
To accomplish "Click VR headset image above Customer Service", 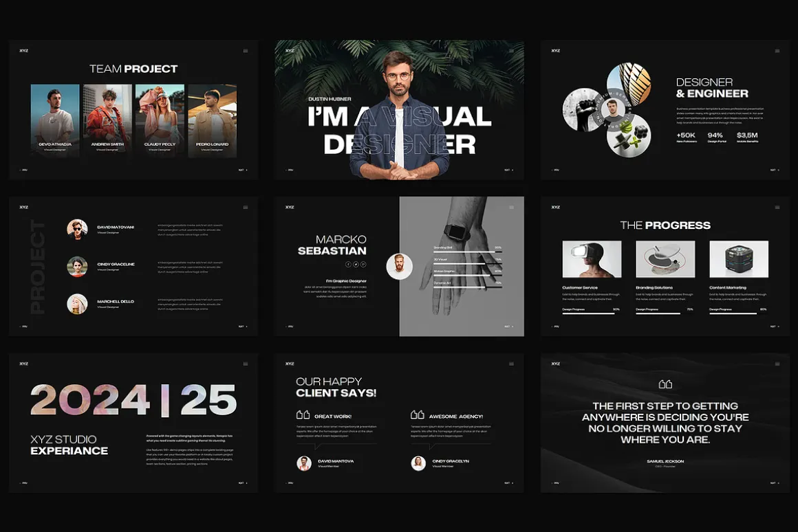I will pyautogui.click(x=592, y=259).
